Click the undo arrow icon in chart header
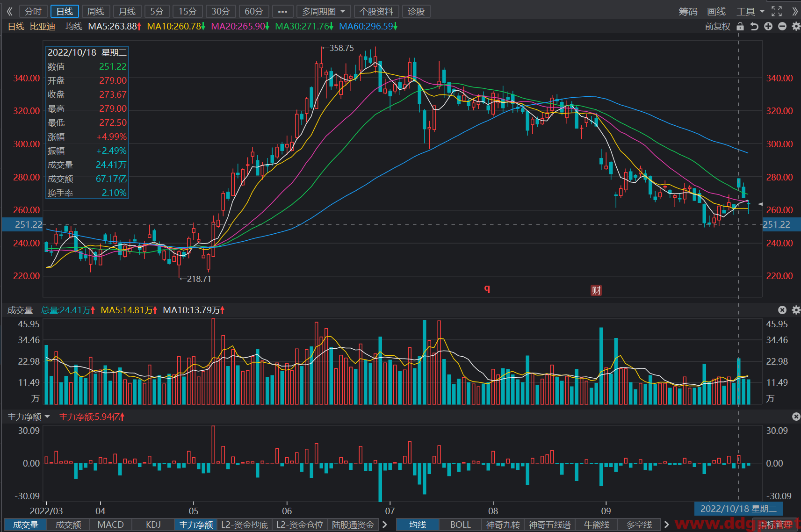This screenshot has width=801, height=532. (x=754, y=27)
